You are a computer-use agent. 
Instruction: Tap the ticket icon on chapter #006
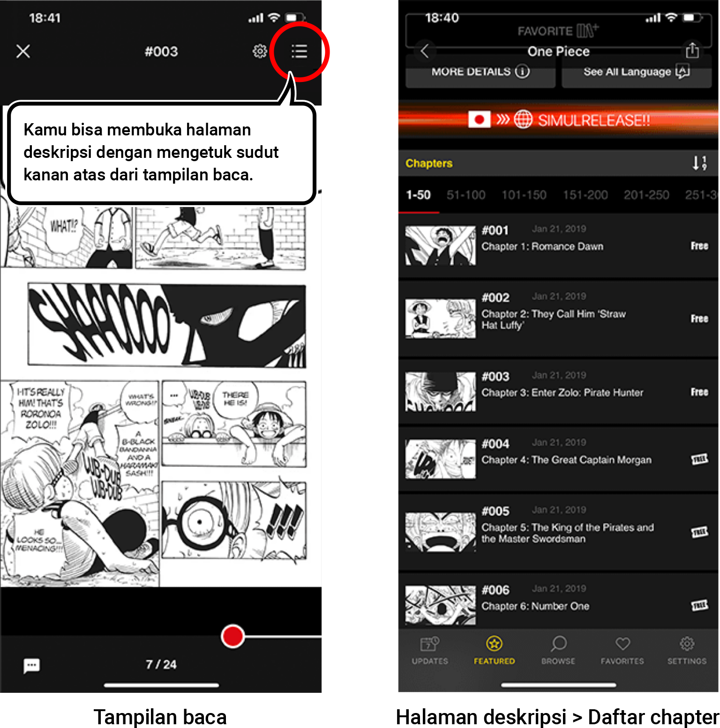tap(699, 606)
